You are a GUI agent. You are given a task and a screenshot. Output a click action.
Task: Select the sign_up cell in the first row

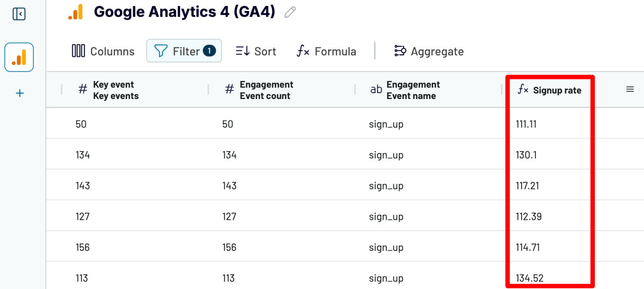(386, 124)
